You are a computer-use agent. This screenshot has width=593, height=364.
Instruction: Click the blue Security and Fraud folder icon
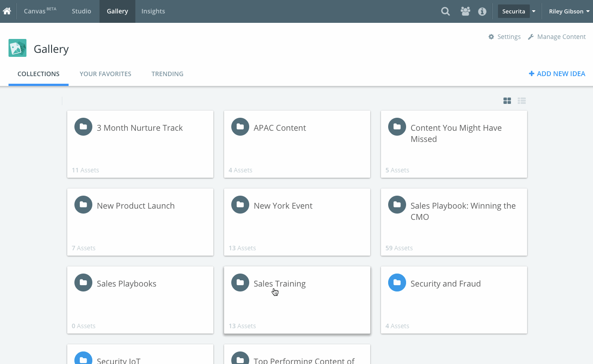397,283
